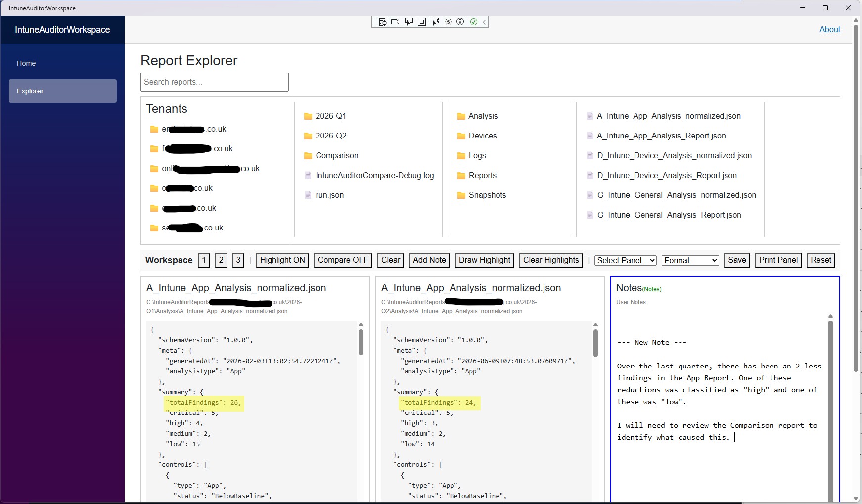862x504 pixels.
Task: Click the G_Intune_General_Analysis_normalized.json file icon
Action: (x=590, y=195)
